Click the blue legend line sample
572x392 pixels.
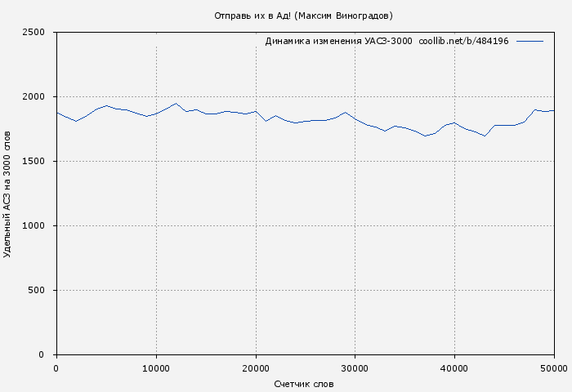[x=530, y=41]
